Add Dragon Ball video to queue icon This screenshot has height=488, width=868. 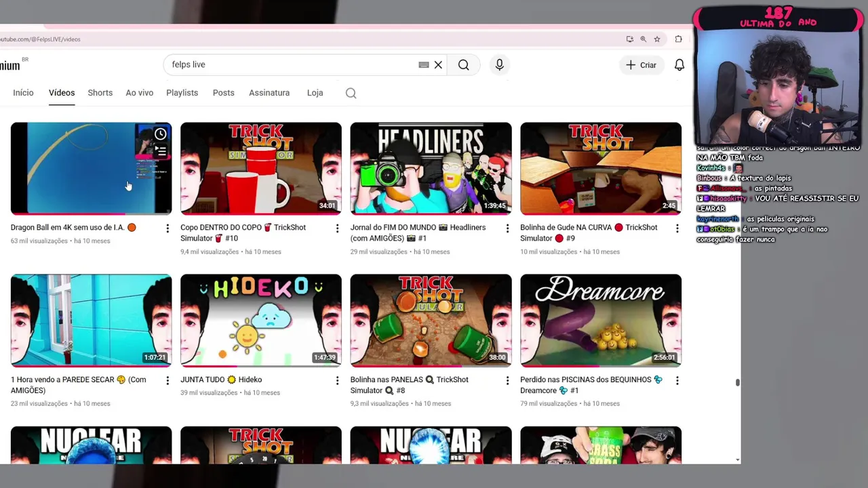160,152
